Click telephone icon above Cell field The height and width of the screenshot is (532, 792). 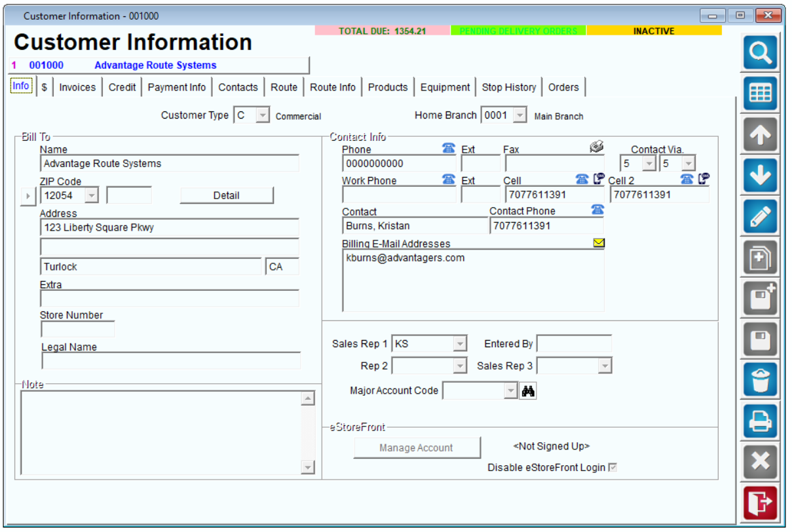pos(582,179)
